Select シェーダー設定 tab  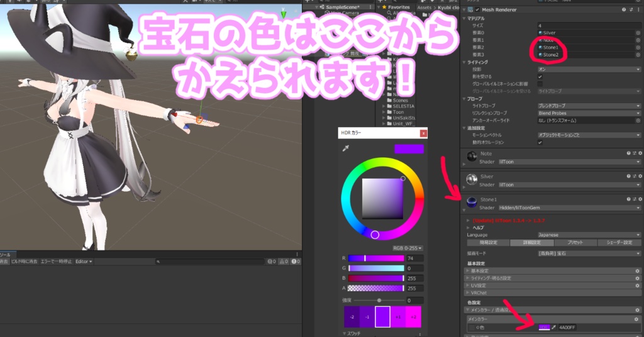coord(619,243)
